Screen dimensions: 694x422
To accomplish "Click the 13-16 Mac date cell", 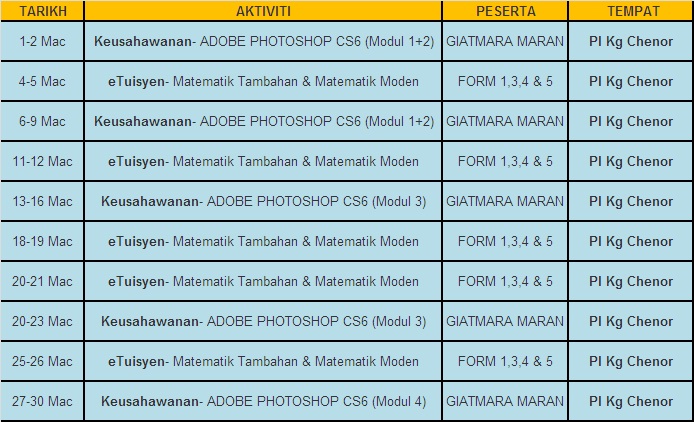I will [x=42, y=202].
